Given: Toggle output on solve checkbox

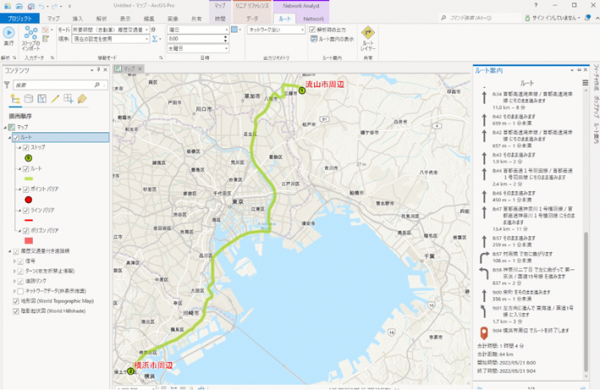Looking at the screenshot, I should (x=313, y=29).
